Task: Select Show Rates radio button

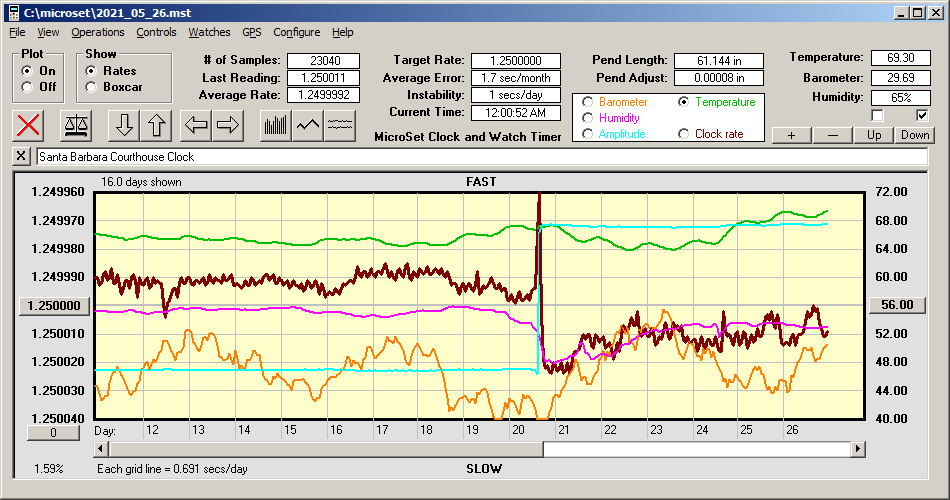Action: (91, 71)
